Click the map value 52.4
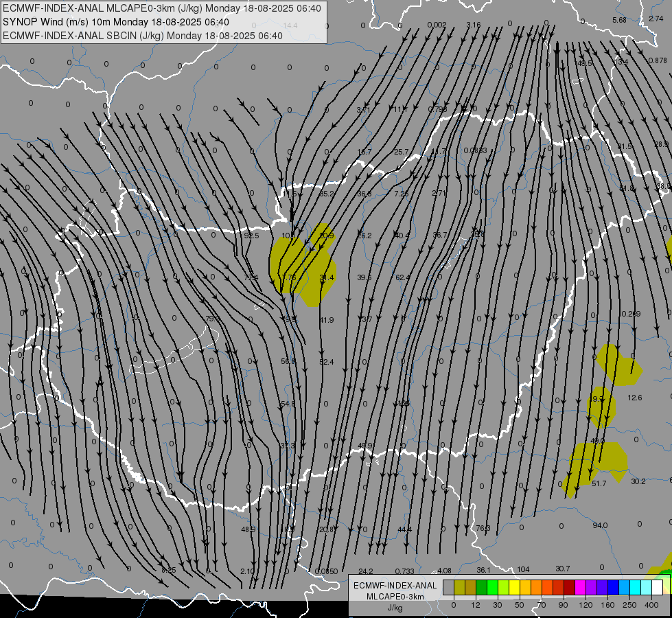The height and width of the screenshot is (618, 672). [x=327, y=362]
